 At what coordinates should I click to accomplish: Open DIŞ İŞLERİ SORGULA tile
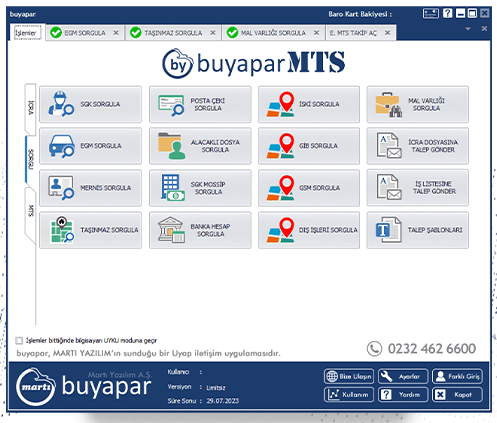(309, 230)
